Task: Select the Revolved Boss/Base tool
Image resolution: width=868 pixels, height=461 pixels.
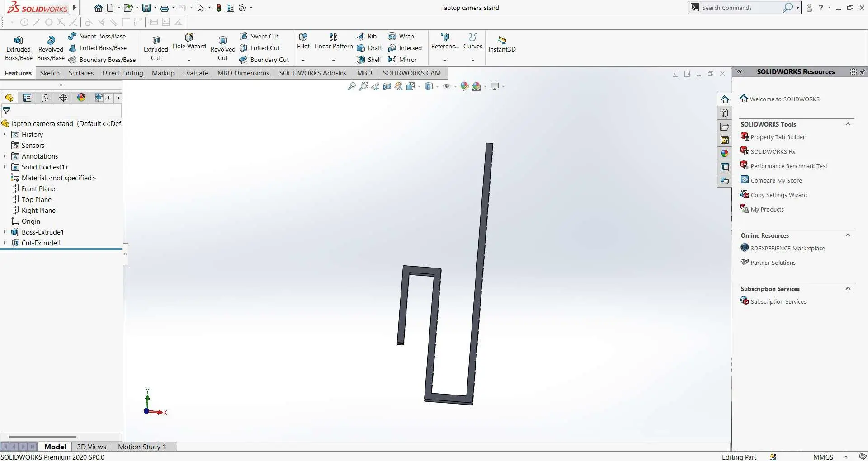Action: 51,48
